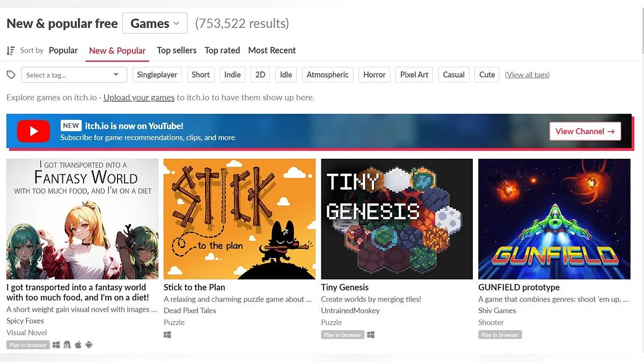Filter by the Idle tag

click(x=286, y=75)
